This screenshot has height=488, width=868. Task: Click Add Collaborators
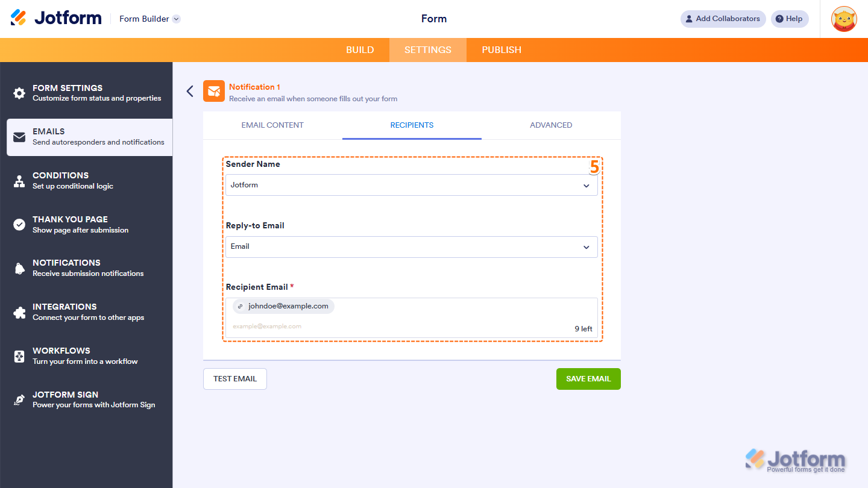pyautogui.click(x=722, y=19)
